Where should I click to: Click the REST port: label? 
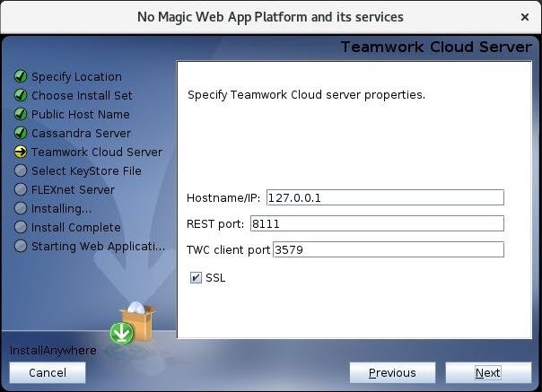215,224
